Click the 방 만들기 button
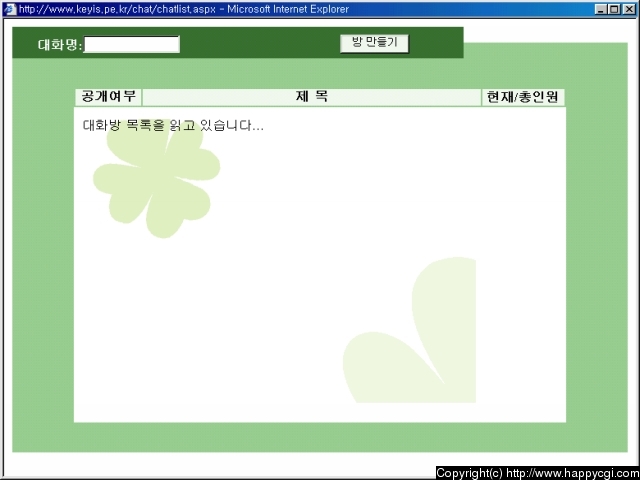The height and width of the screenshot is (480, 640). [374, 44]
